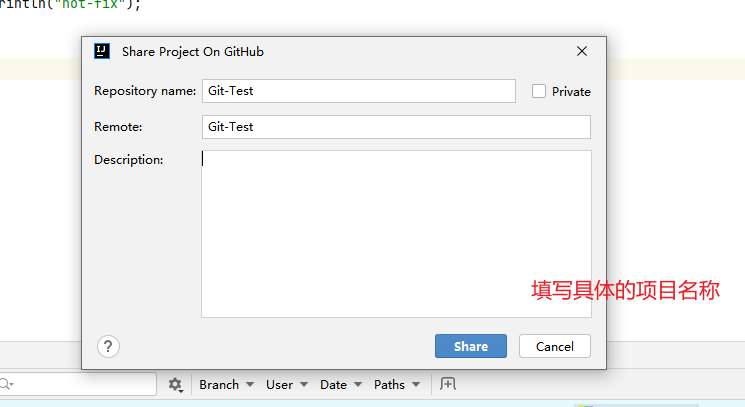Screen dimensions: 745x407
Task: Enable the Private repository checkbox
Action: (539, 91)
